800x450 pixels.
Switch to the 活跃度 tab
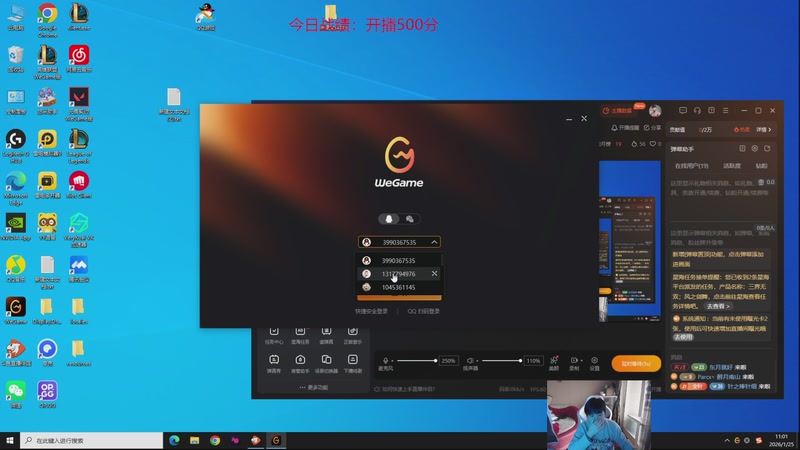732,166
